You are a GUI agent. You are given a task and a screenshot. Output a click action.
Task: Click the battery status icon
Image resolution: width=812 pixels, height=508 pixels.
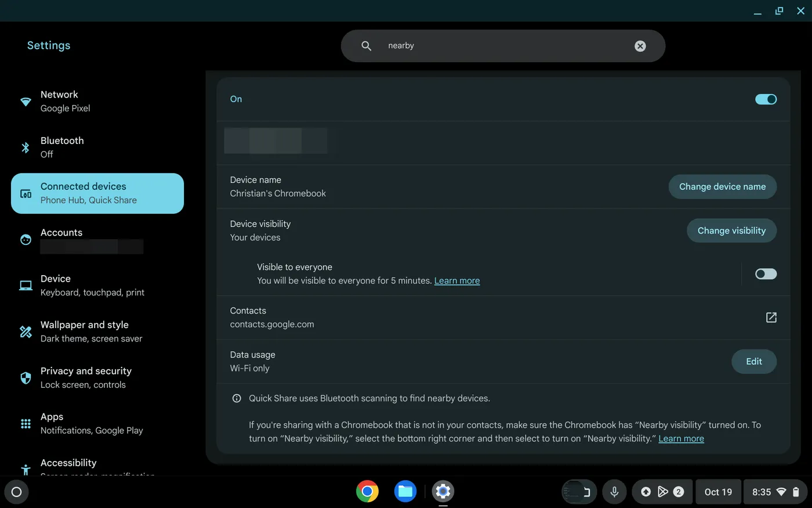(x=796, y=492)
